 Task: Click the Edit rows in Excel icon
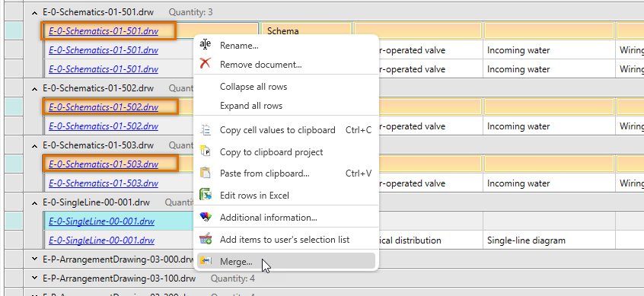tap(205, 195)
